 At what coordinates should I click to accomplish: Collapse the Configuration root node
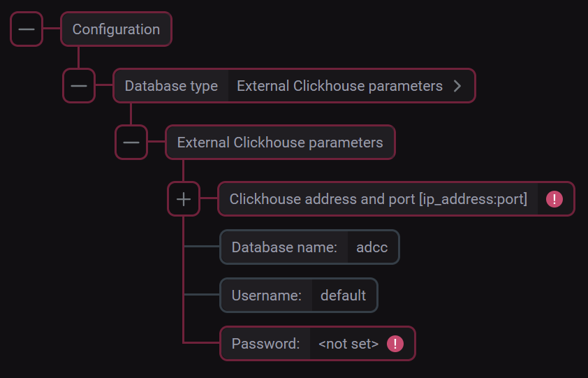pyautogui.click(x=27, y=29)
